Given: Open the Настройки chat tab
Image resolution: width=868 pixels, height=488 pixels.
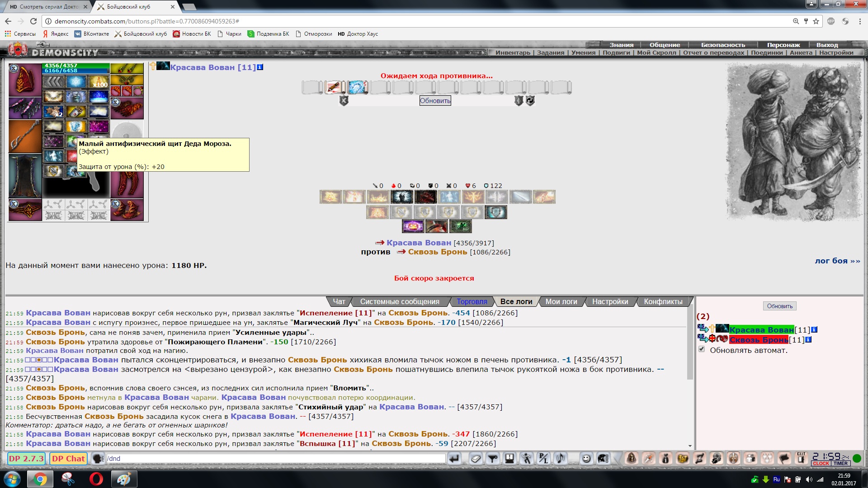Looking at the screenshot, I should click(610, 301).
